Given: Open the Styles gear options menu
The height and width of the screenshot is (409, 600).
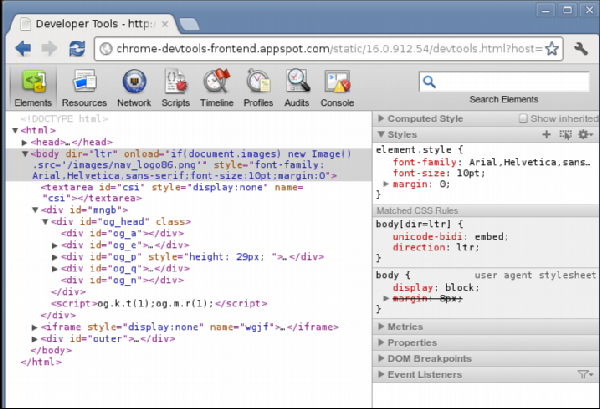Looking at the screenshot, I should pyautogui.click(x=585, y=134).
